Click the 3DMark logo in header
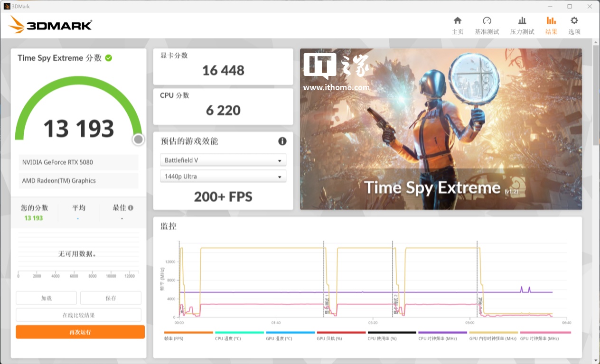The width and height of the screenshot is (600, 364). point(50,25)
